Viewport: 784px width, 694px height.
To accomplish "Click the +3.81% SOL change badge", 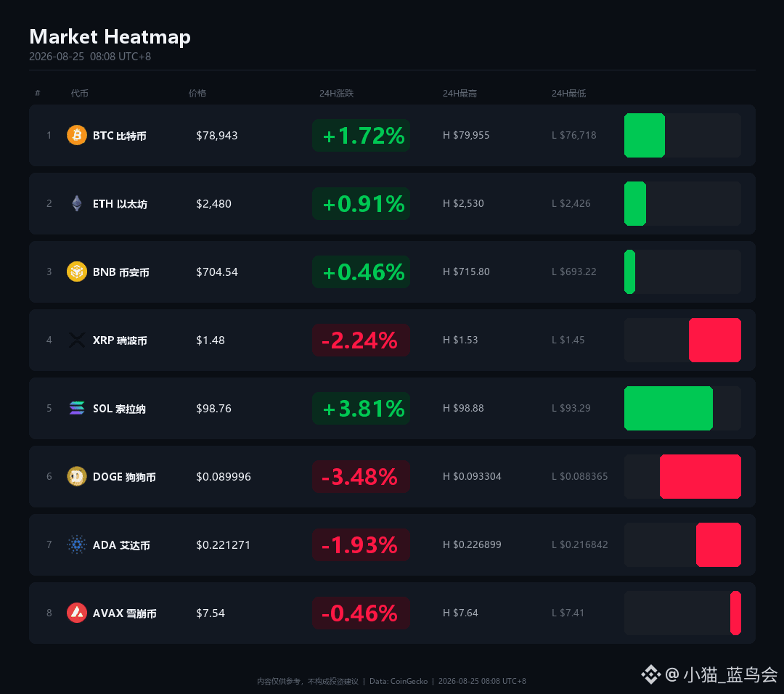I will click(361, 409).
